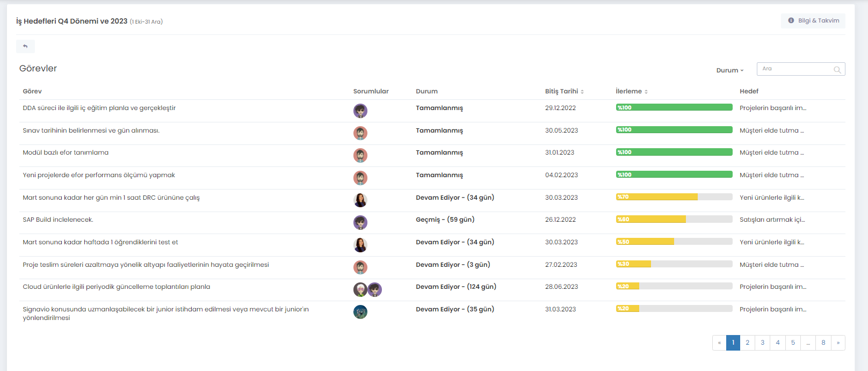Open task DDA süreci ile ilgili iç eğitim

click(99, 108)
